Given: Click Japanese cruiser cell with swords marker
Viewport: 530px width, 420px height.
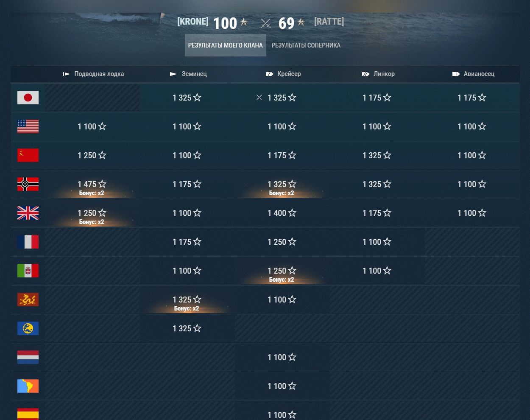Looking at the screenshot, I should click(282, 98).
